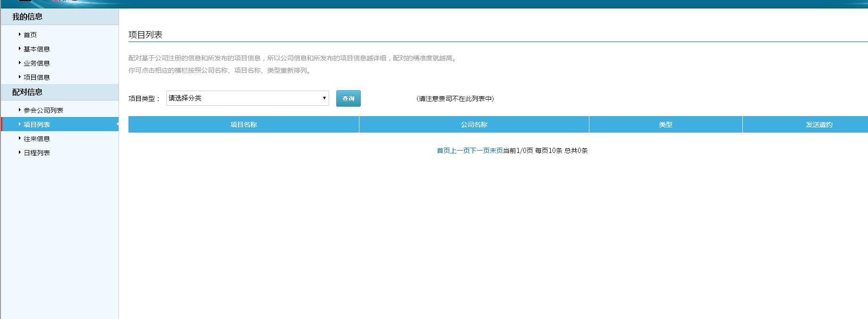The width and height of the screenshot is (868, 319).
Task: Select 项目信息 under 我的信息
Action: pyautogui.click(x=36, y=77)
